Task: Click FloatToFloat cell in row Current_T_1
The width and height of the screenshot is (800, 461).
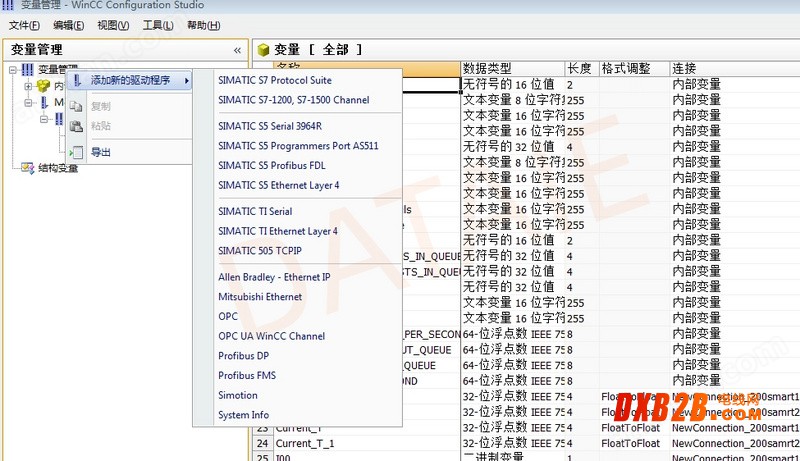Action: point(634,444)
